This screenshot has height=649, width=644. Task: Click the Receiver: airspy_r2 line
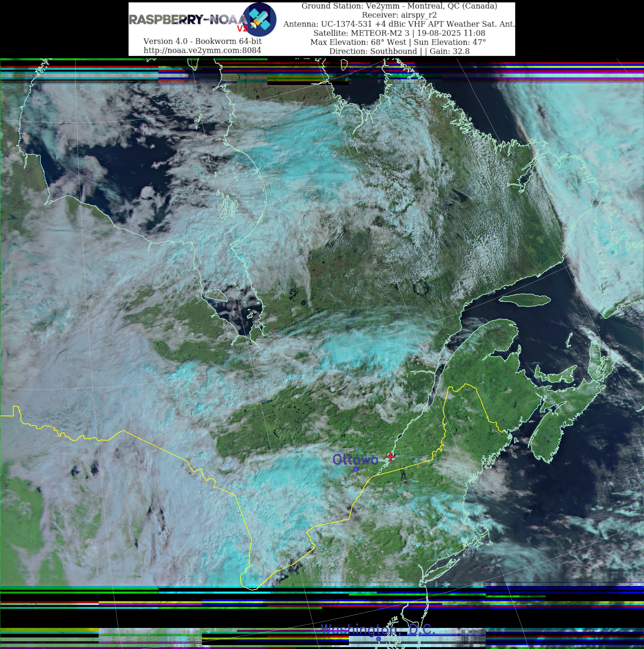(399, 15)
